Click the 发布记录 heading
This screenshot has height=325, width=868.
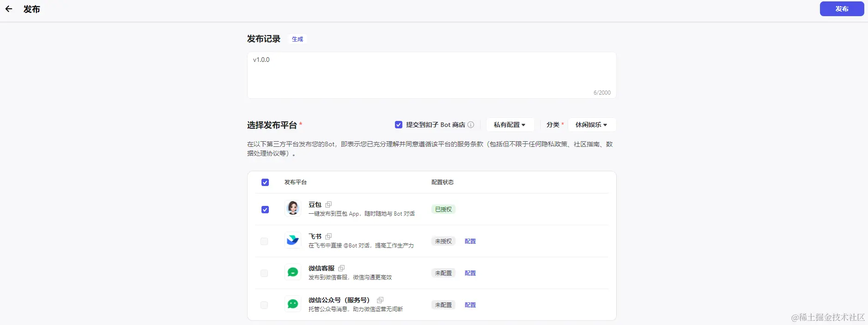[x=264, y=39]
